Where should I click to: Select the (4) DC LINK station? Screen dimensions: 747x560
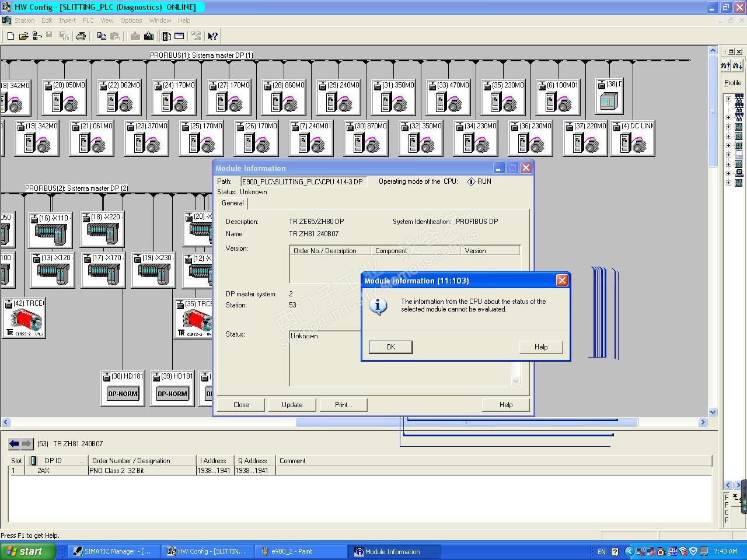[x=633, y=138]
